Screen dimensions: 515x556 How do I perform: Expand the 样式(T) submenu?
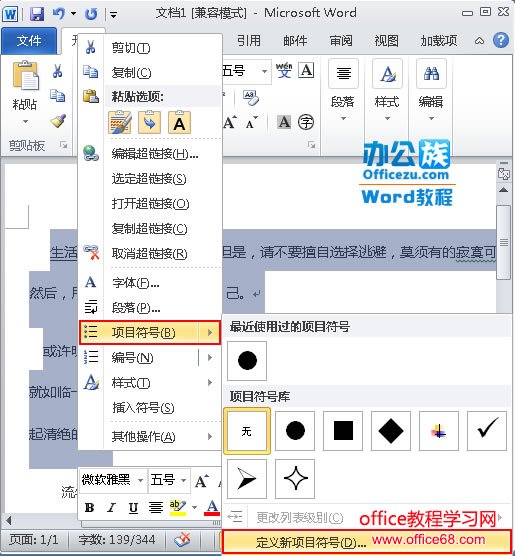(x=150, y=383)
